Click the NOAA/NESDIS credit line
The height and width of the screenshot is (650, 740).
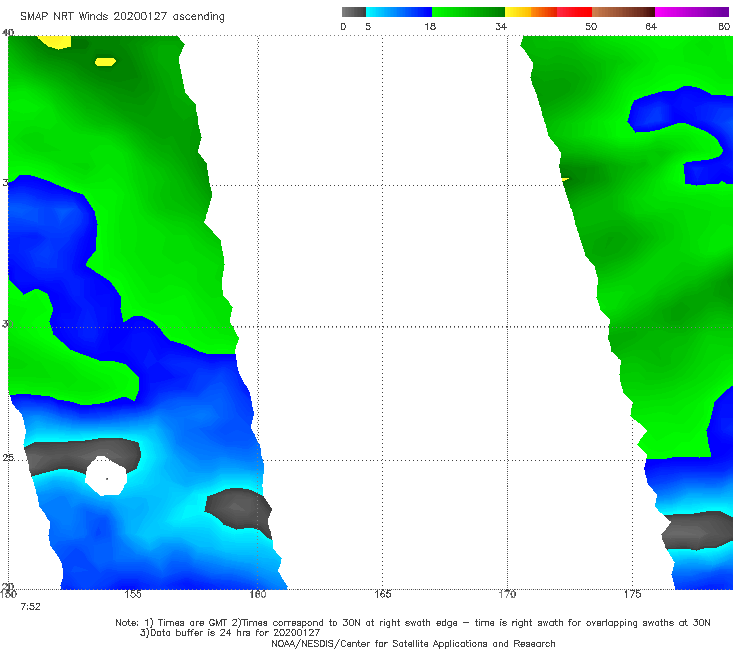(413, 644)
